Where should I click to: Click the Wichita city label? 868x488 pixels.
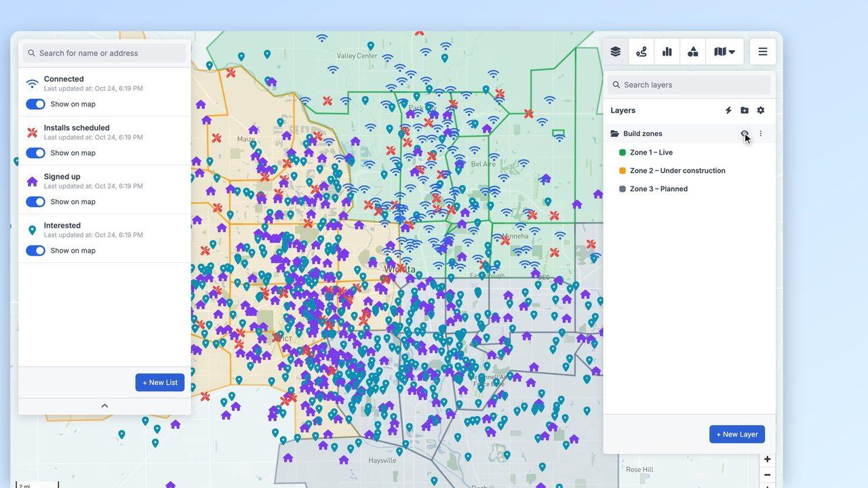(399, 269)
